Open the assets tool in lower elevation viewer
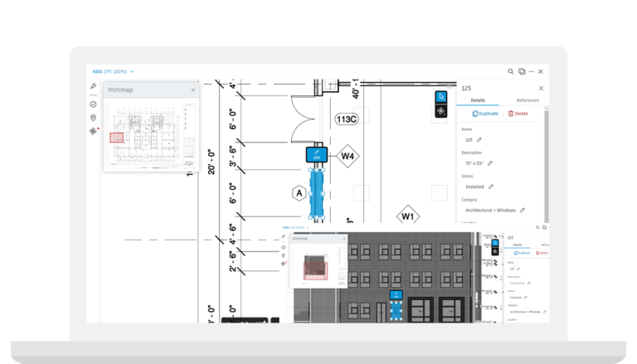This screenshot has height=364, width=637. coord(284,264)
